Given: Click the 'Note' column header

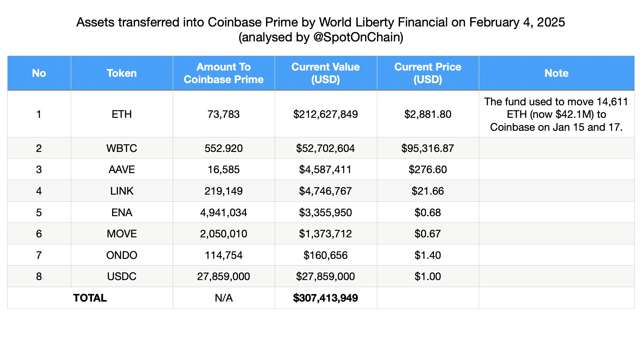Looking at the screenshot, I should pos(556,73).
